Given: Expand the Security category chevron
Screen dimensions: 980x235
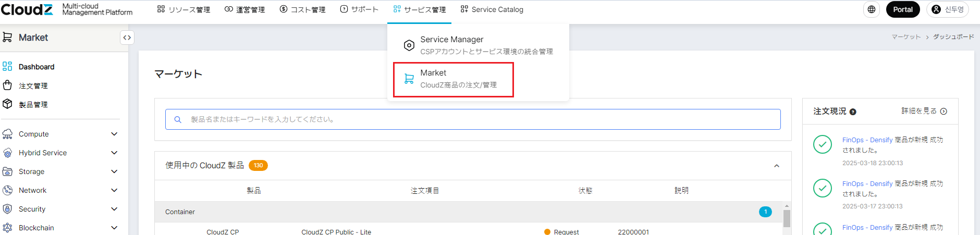Looking at the screenshot, I should (114, 209).
